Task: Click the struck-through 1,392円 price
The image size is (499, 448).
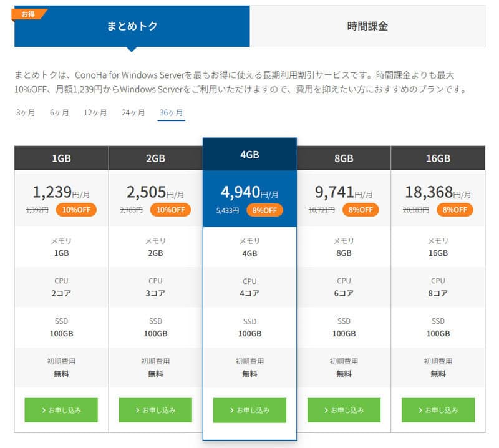Action: [37, 210]
